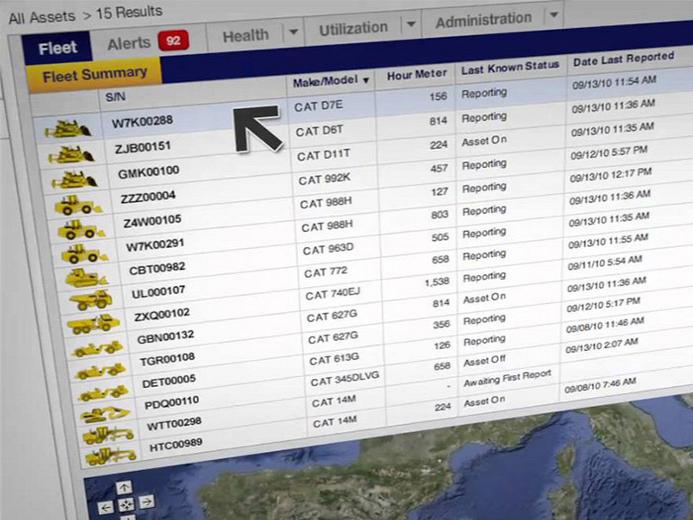This screenshot has height=520, width=693.
Task: Click the dozer icon for W7K00288
Action: click(x=68, y=129)
